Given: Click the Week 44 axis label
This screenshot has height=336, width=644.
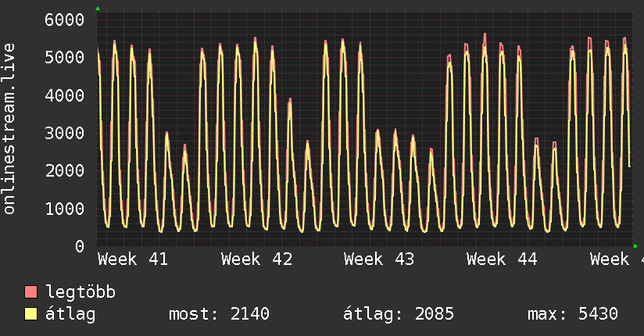Looking at the screenshot, I should pyautogui.click(x=502, y=259).
